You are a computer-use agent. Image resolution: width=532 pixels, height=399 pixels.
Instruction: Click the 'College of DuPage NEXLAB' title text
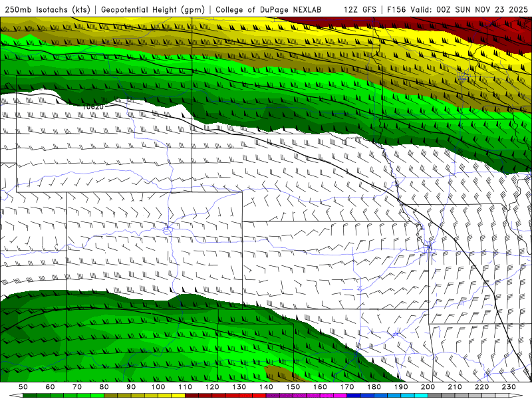[x=269, y=9]
